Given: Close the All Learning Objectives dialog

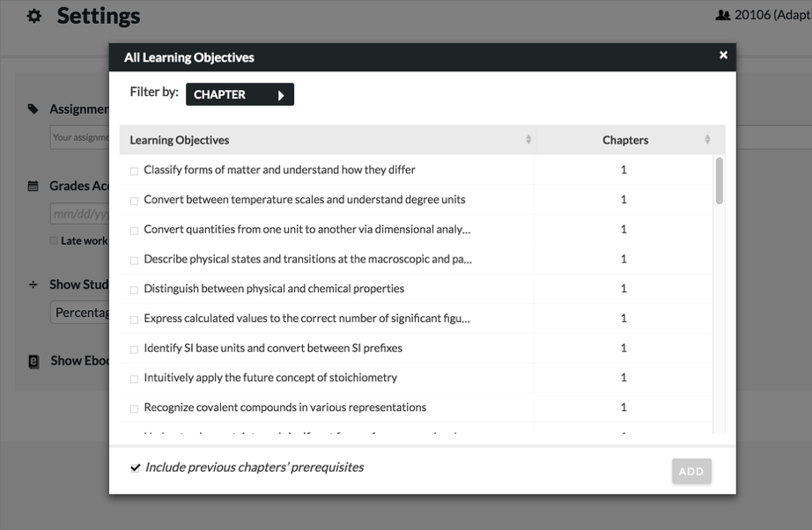Looking at the screenshot, I should coord(723,55).
